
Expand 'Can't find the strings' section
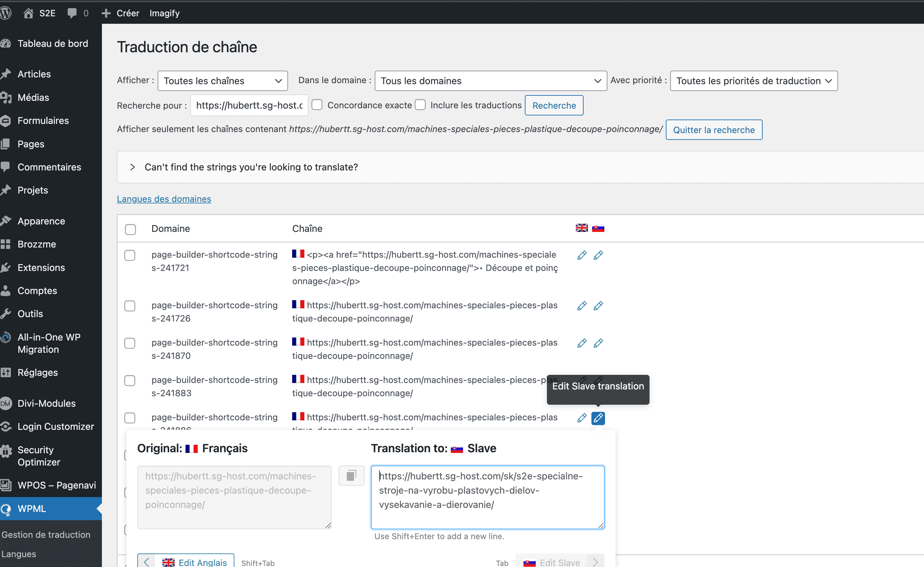[132, 167]
